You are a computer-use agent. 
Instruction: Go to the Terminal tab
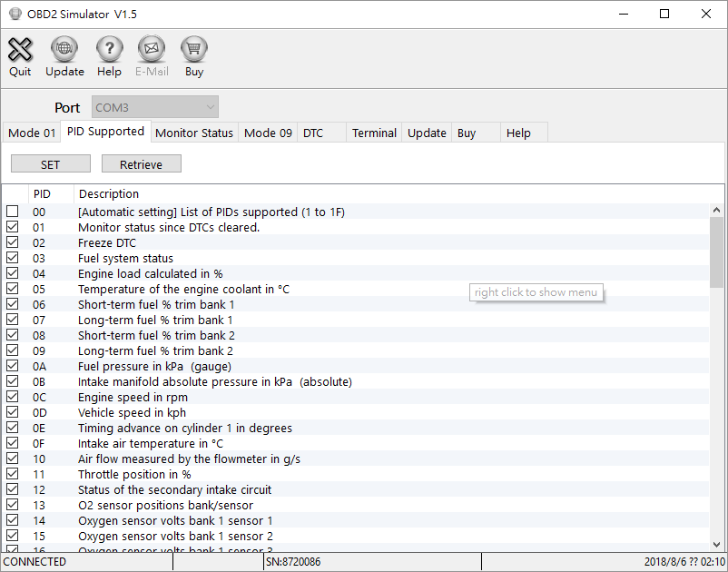tap(374, 133)
